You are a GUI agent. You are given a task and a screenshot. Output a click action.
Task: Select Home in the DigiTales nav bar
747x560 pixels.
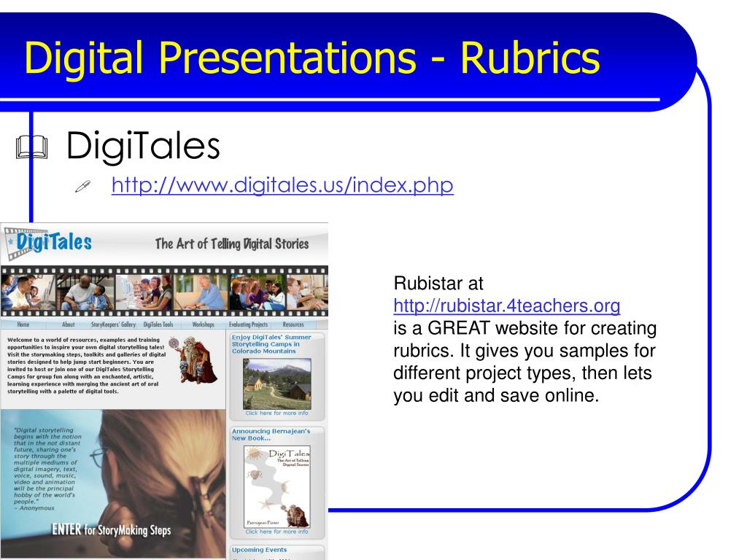pos(23,324)
